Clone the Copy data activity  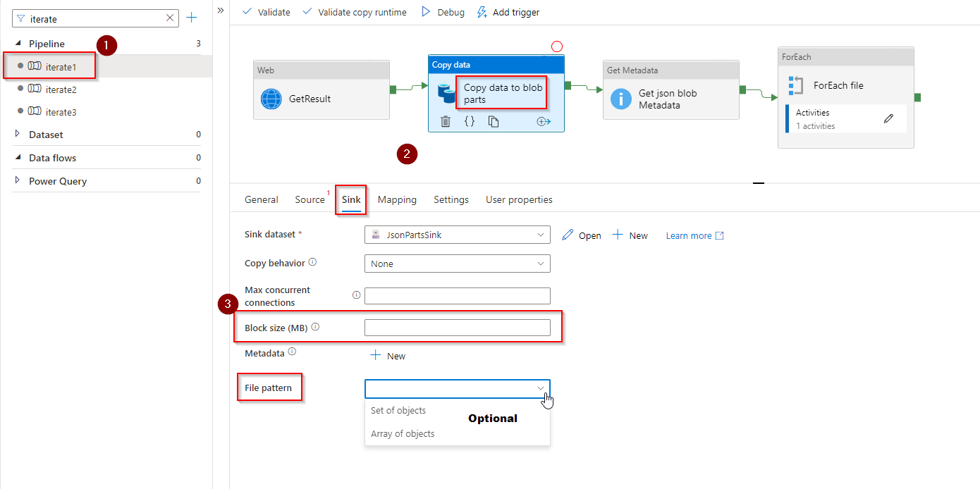click(494, 121)
